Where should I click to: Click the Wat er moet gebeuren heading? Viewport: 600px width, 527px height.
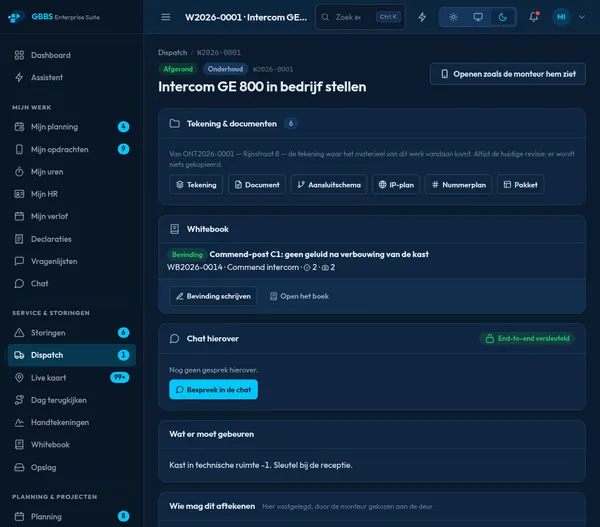[x=212, y=434]
